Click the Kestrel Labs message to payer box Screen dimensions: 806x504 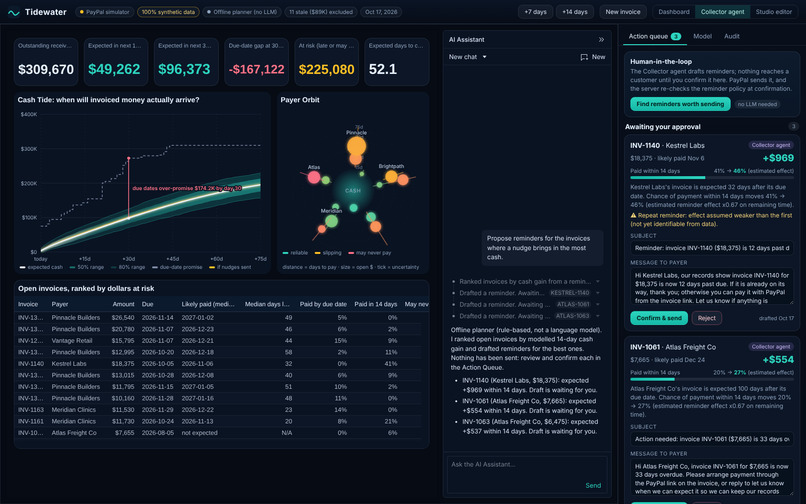click(x=711, y=287)
